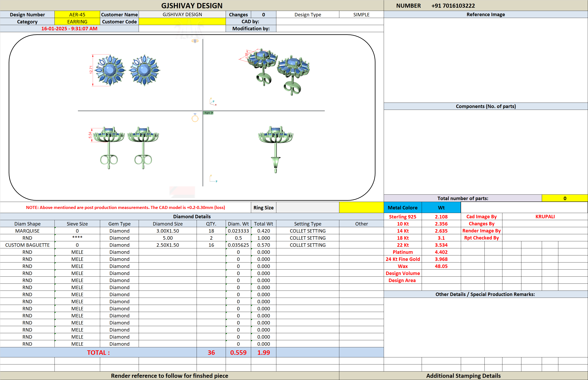Viewport: 588px width, 380px height.
Task: Click the Setting Type column header
Action: click(308, 224)
